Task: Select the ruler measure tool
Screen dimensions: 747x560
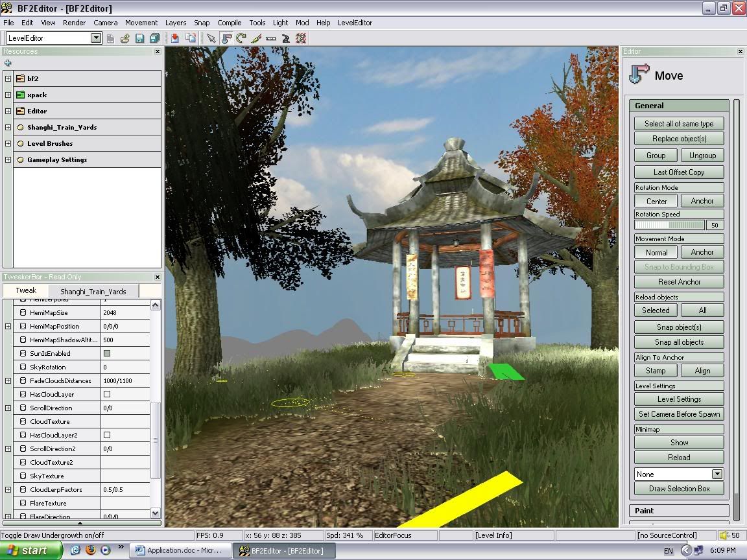Action: point(270,39)
